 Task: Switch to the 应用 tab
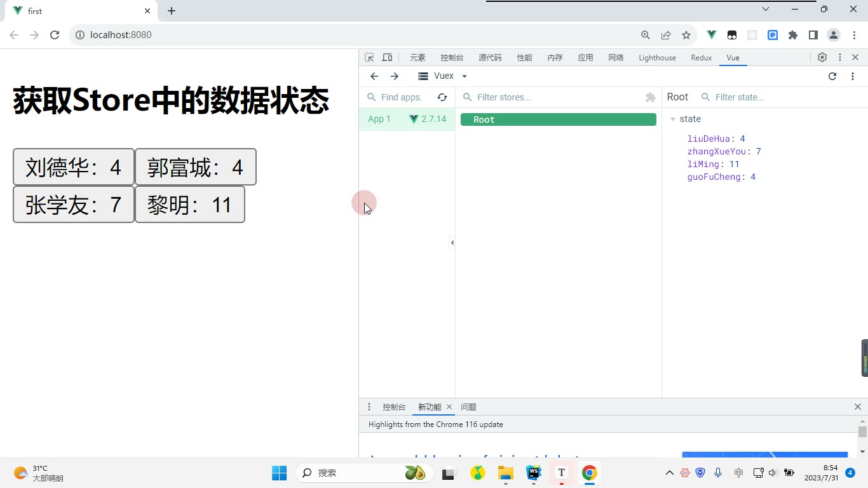coord(585,57)
